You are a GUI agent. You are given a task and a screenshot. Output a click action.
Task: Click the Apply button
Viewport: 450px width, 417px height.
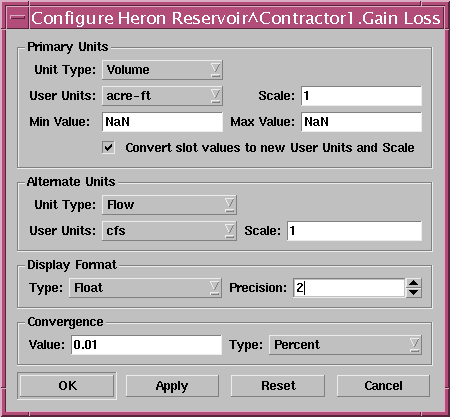(172, 386)
